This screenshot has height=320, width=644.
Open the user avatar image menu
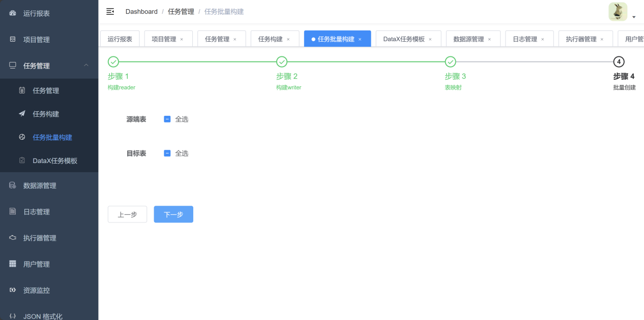[x=618, y=12]
